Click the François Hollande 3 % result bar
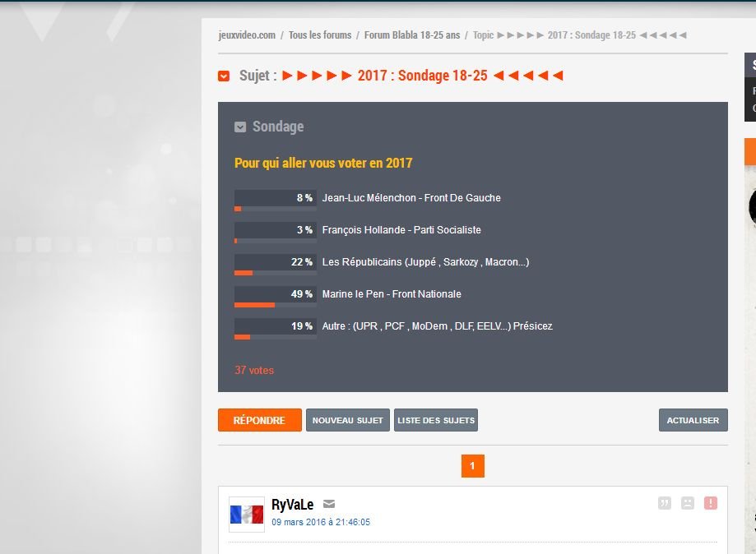Image resolution: width=756 pixels, height=554 pixels. (276, 233)
